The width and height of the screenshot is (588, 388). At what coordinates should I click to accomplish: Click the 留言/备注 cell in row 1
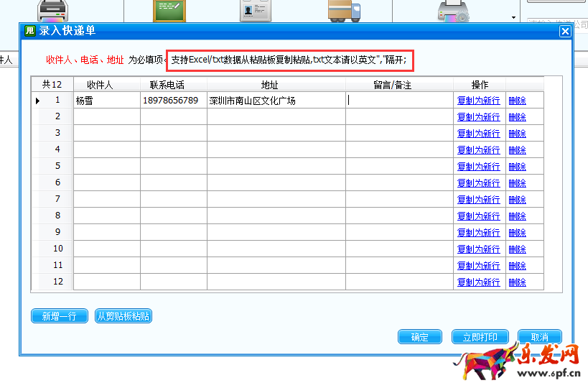coord(399,101)
